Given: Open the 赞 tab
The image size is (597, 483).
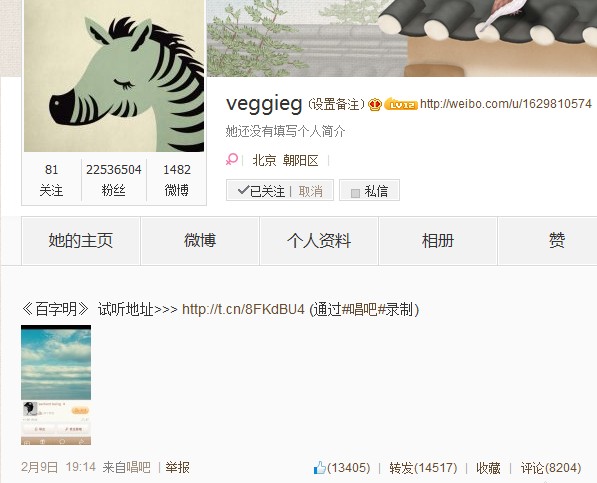Looking at the screenshot, I should [556, 241].
